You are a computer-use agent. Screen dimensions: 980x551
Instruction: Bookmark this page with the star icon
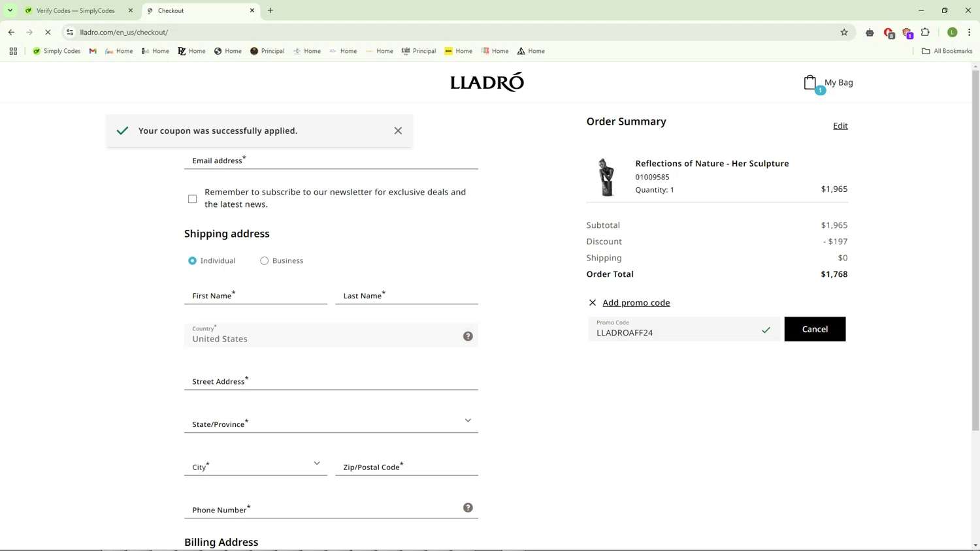[x=844, y=32]
